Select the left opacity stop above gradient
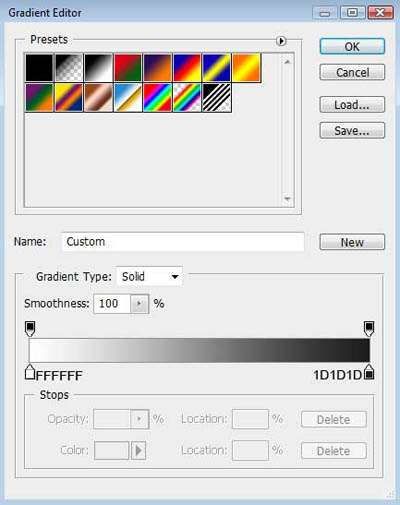 pyautogui.click(x=30, y=329)
